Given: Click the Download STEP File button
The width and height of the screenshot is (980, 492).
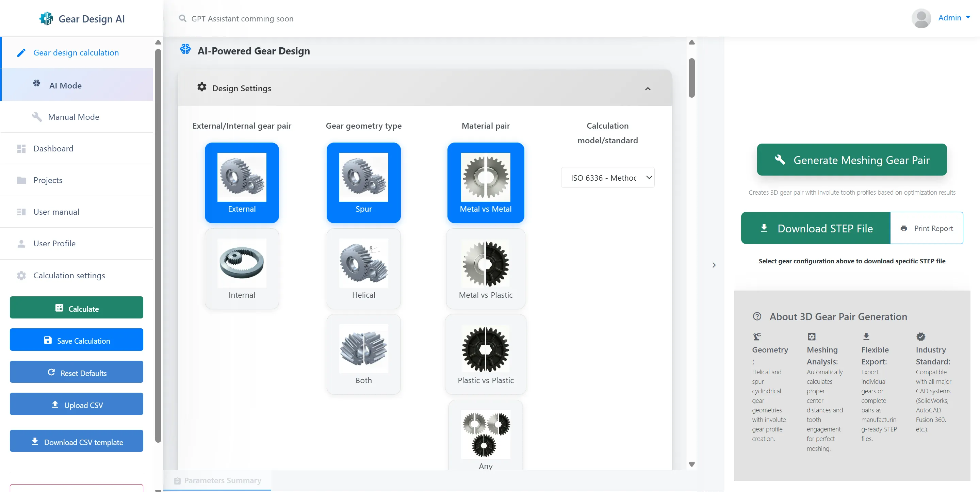Looking at the screenshot, I should [815, 228].
